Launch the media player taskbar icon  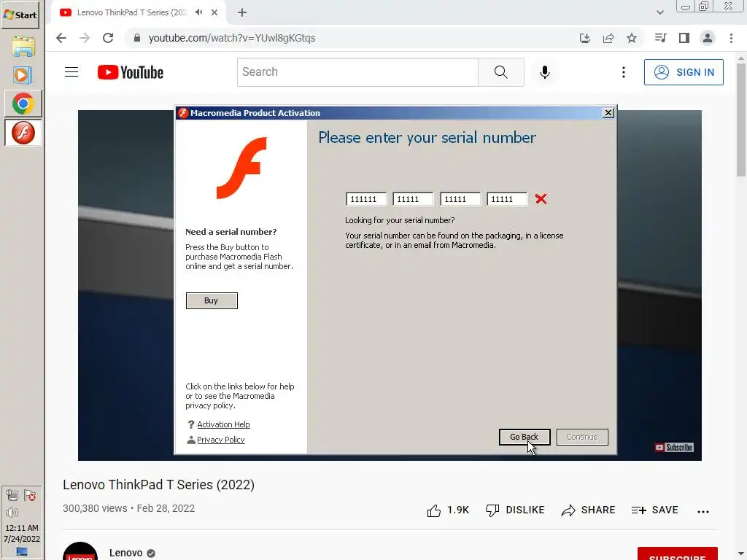[x=23, y=75]
